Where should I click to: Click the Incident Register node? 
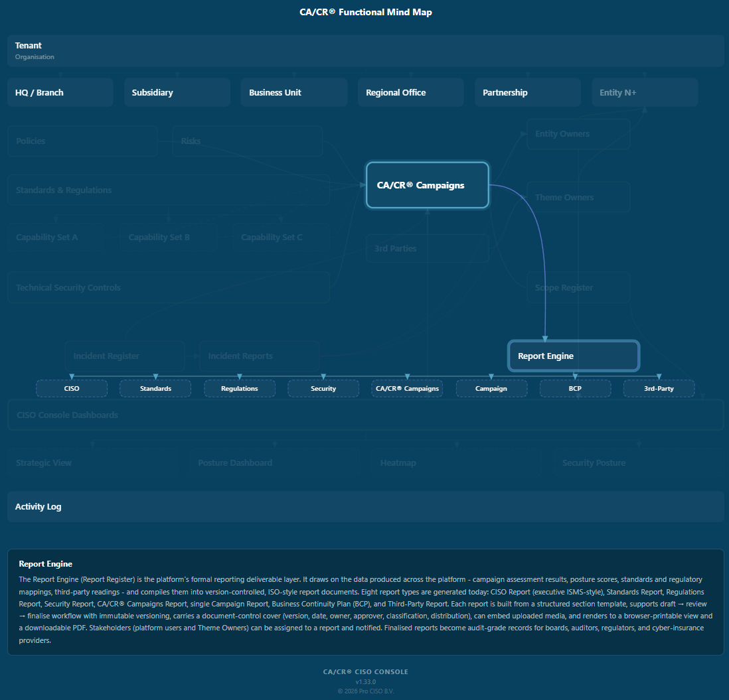(125, 356)
